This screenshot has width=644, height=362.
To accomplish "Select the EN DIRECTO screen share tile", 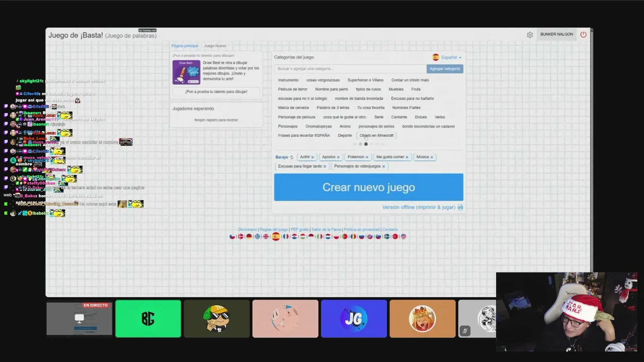I will (79, 319).
